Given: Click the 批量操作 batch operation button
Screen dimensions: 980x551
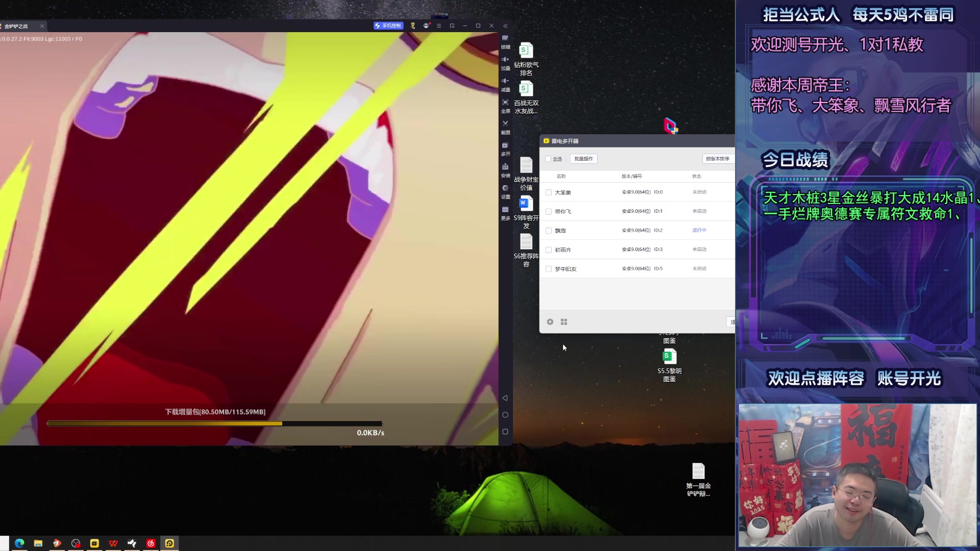Looking at the screenshot, I should click(583, 159).
